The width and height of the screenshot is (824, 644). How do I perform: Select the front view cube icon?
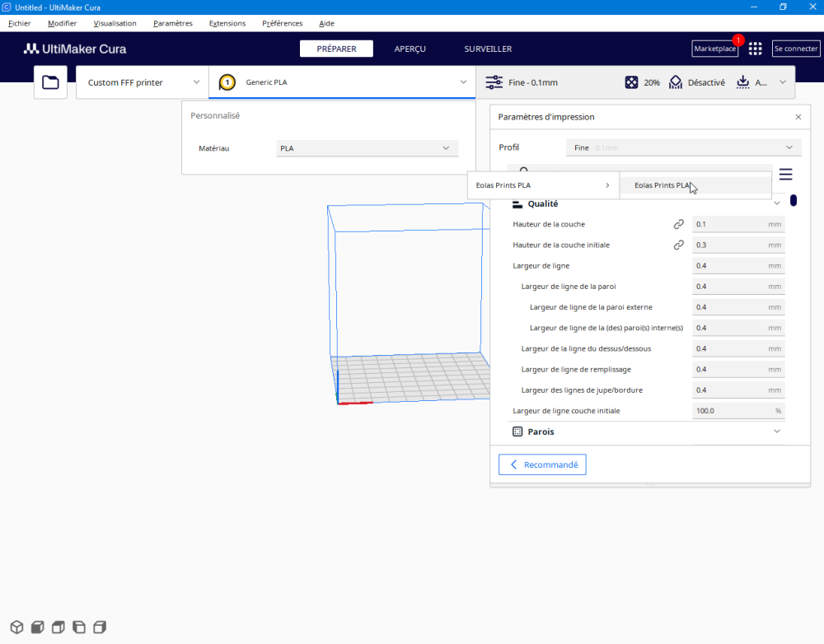(37, 628)
